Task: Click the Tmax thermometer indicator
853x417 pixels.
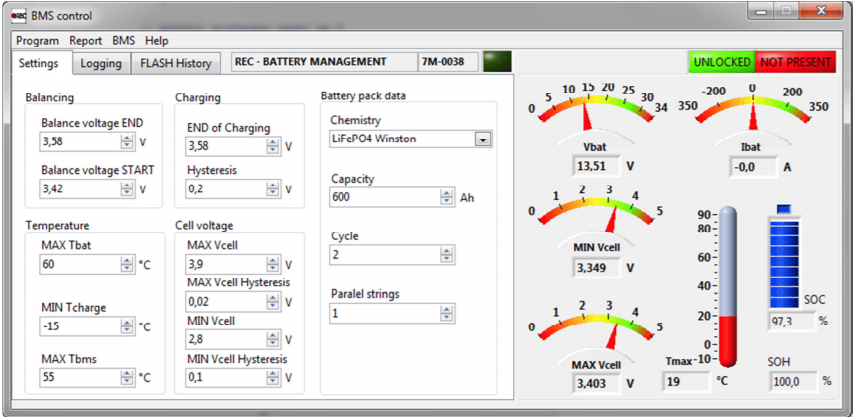Action: coord(727,285)
